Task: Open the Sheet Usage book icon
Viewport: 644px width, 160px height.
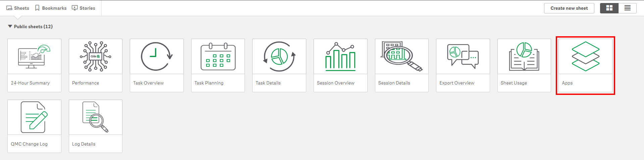Action: (x=524, y=57)
